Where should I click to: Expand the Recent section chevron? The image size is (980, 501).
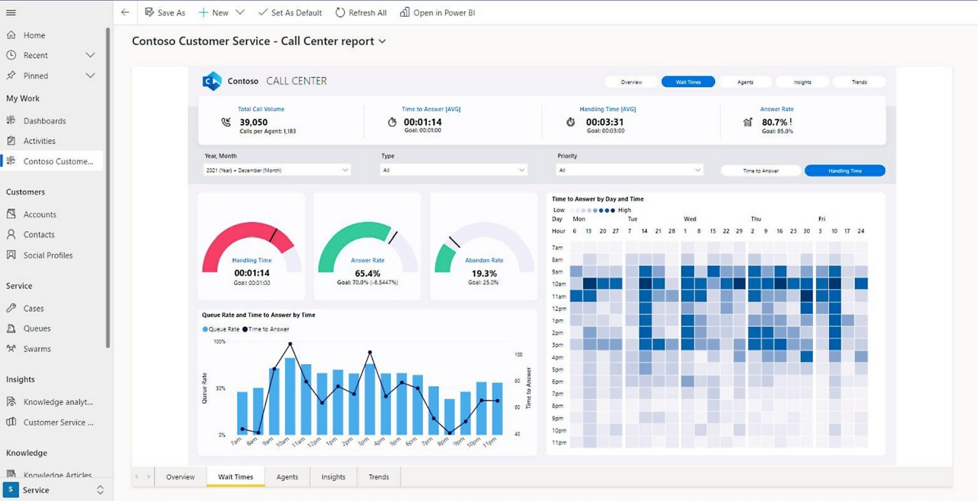90,55
